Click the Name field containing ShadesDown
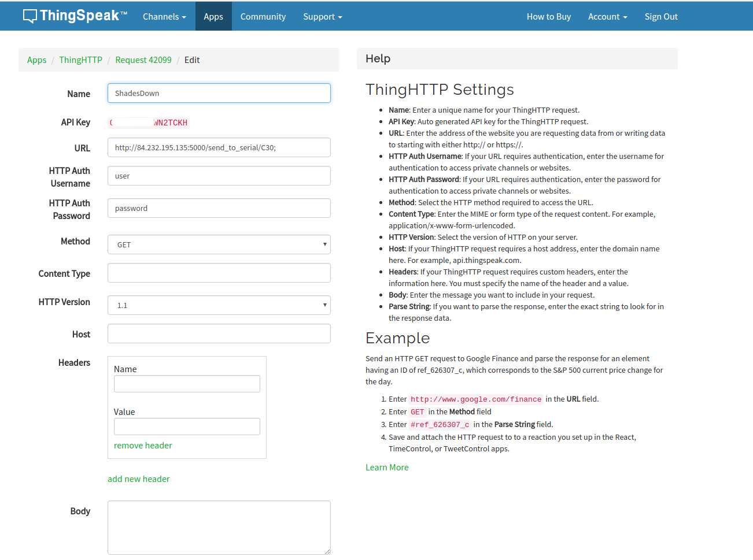Image resolution: width=753 pixels, height=560 pixels. tap(219, 93)
